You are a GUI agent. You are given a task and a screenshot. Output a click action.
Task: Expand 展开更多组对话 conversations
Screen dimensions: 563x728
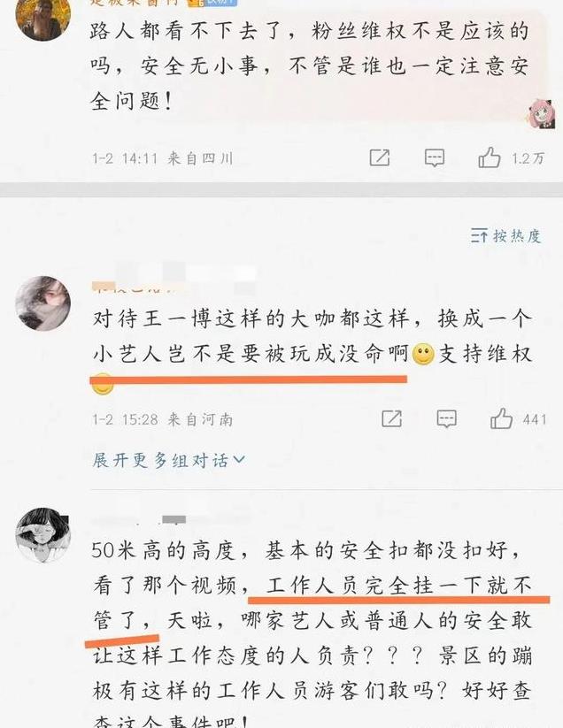pos(168,460)
